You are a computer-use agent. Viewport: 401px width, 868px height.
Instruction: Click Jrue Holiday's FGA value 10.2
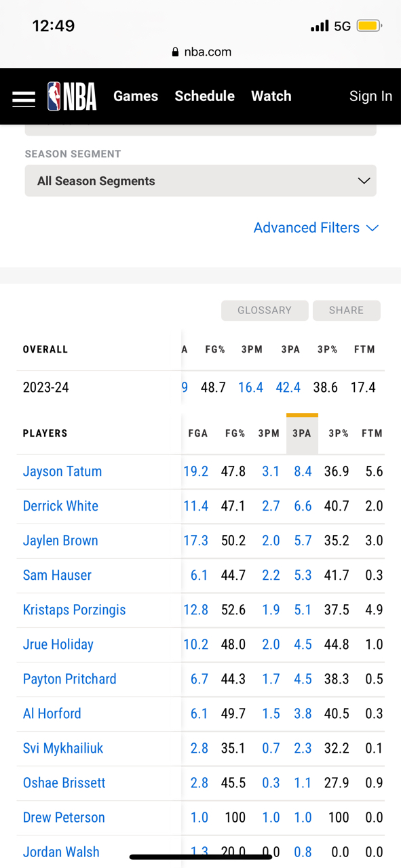[x=195, y=644]
